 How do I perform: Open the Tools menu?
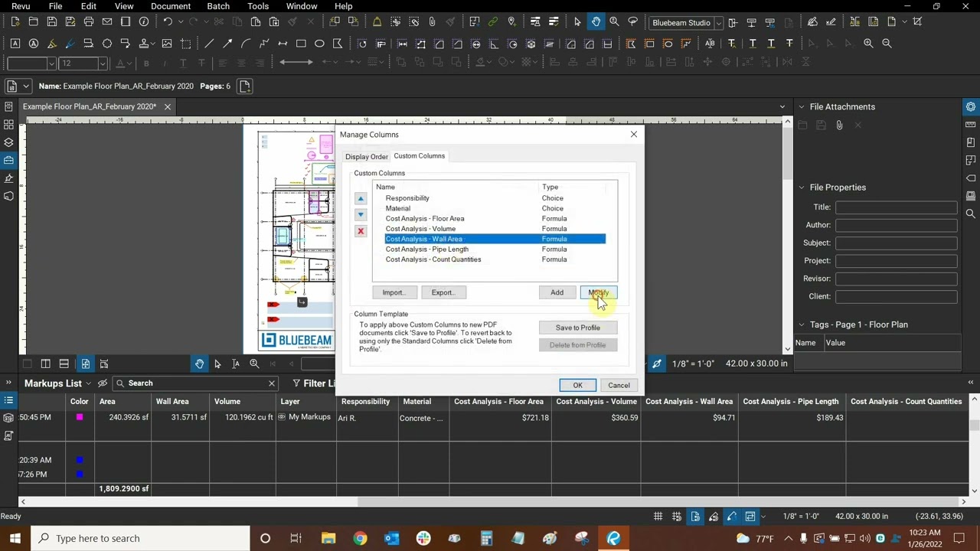tap(258, 6)
